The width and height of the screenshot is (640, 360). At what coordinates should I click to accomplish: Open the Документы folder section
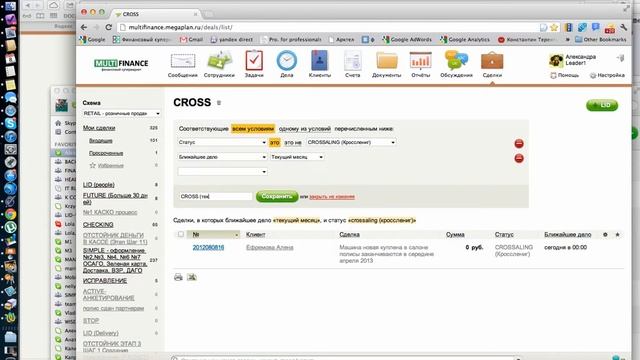387,64
